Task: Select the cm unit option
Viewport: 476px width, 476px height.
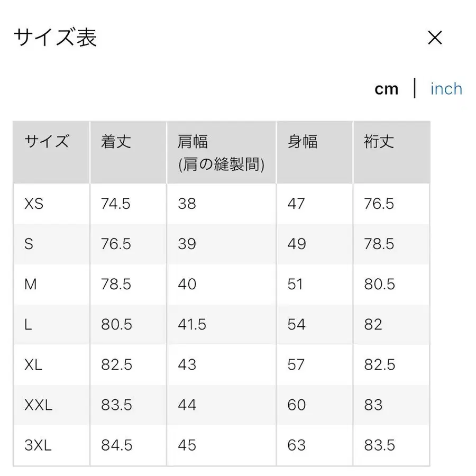Action: click(x=387, y=89)
